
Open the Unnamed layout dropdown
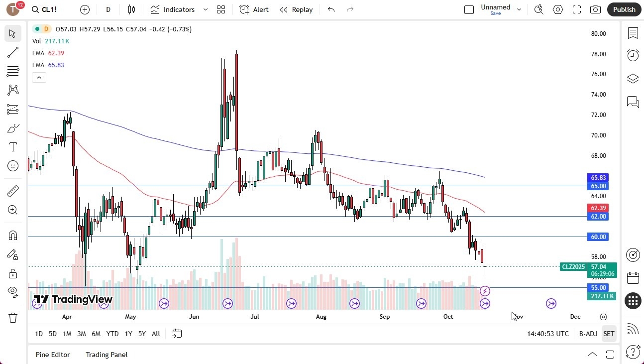point(519,9)
